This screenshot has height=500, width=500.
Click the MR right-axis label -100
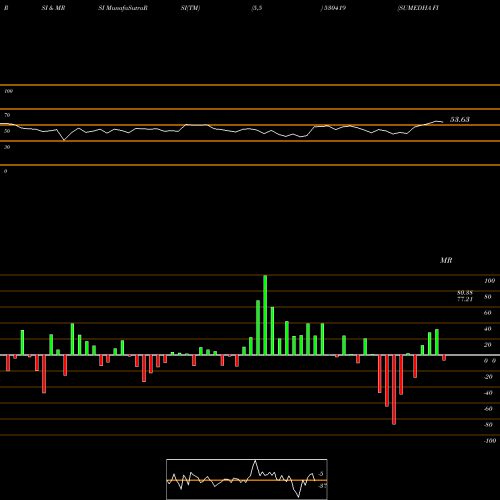(x=490, y=441)
